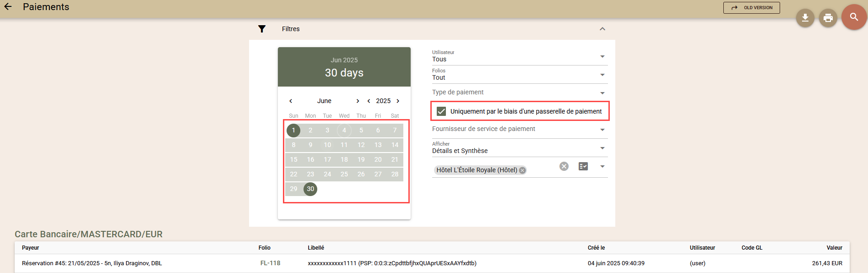The height and width of the screenshot is (273, 868).
Task: Click the Filtres label
Action: pyautogui.click(x=291, y=29)
